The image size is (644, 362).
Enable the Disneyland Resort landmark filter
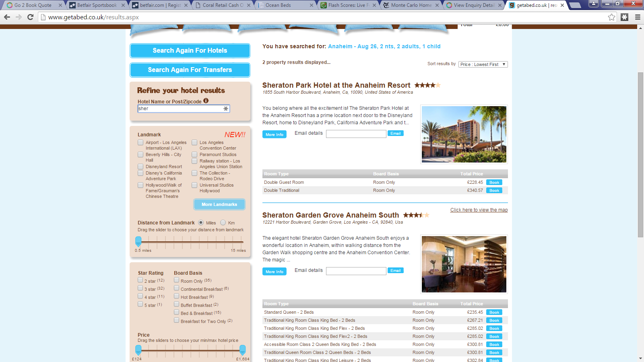tap(140, 167)
